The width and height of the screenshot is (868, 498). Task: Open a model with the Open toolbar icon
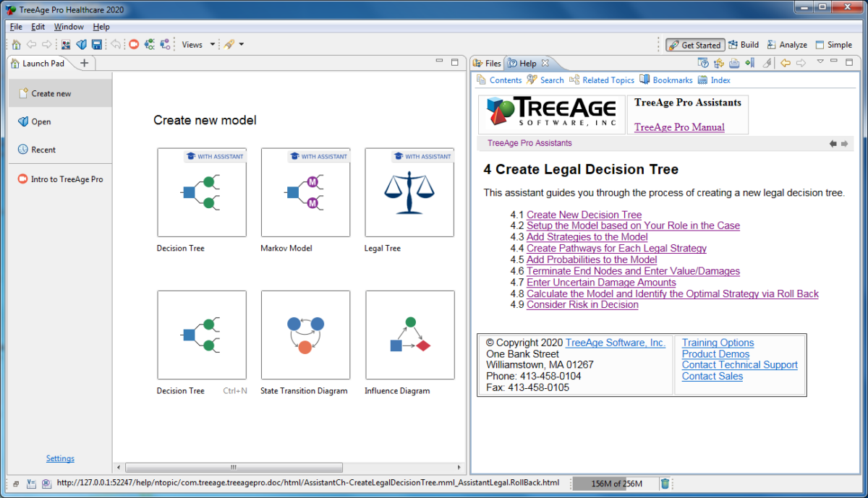pos(81,44)
